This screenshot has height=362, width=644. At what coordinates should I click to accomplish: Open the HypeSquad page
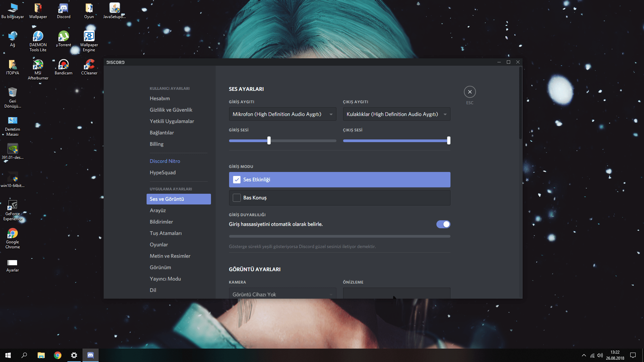point(163,173)
